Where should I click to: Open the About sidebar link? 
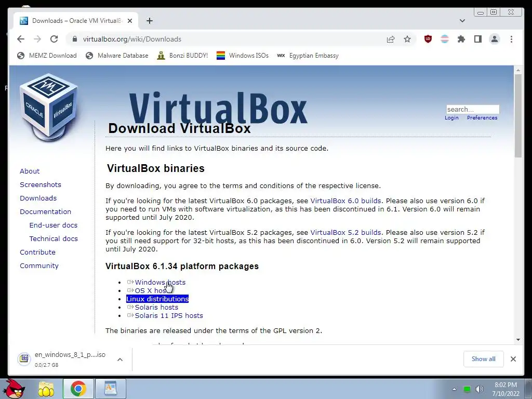click(x=30, y=171)
